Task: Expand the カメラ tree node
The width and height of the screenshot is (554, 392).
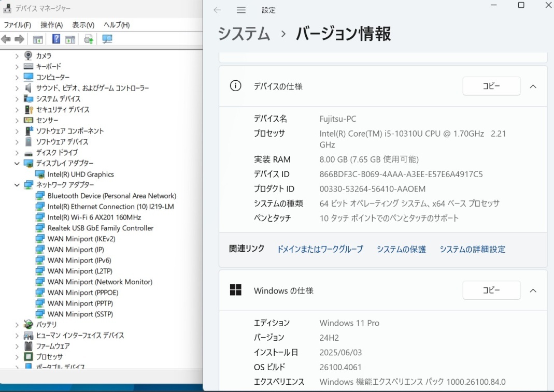Action: 17,56
